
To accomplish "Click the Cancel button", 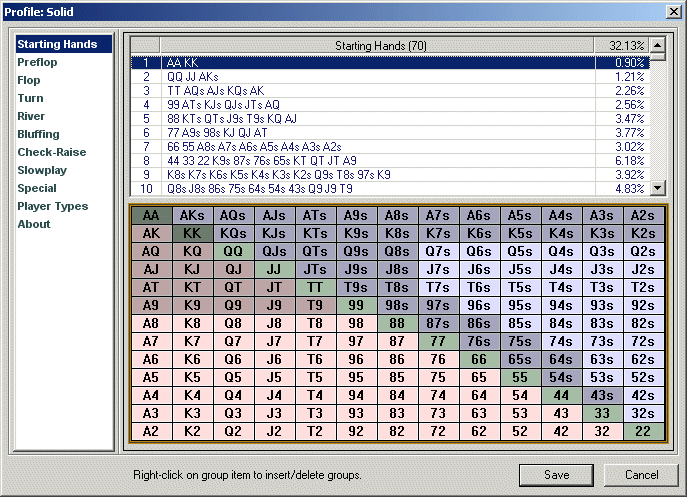I will 641,475.
